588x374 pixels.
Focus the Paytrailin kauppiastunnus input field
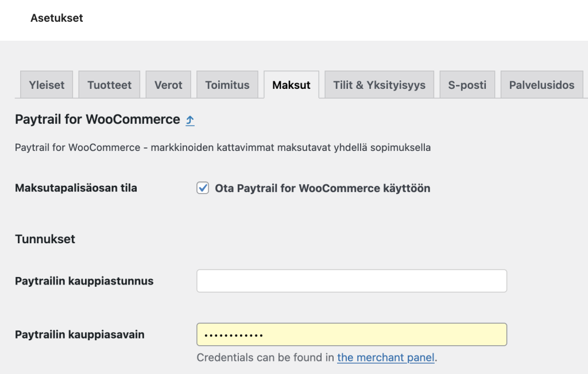(352, 280)
